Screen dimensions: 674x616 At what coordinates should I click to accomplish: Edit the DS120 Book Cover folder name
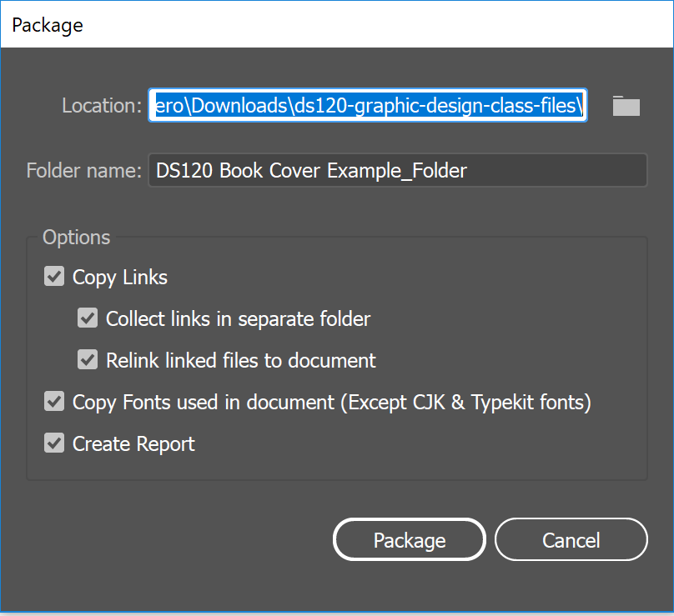point(398,170)
